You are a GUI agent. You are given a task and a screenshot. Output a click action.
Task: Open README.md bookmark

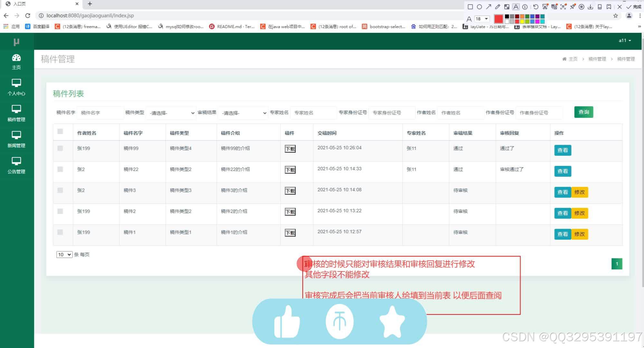pos(232,26)
